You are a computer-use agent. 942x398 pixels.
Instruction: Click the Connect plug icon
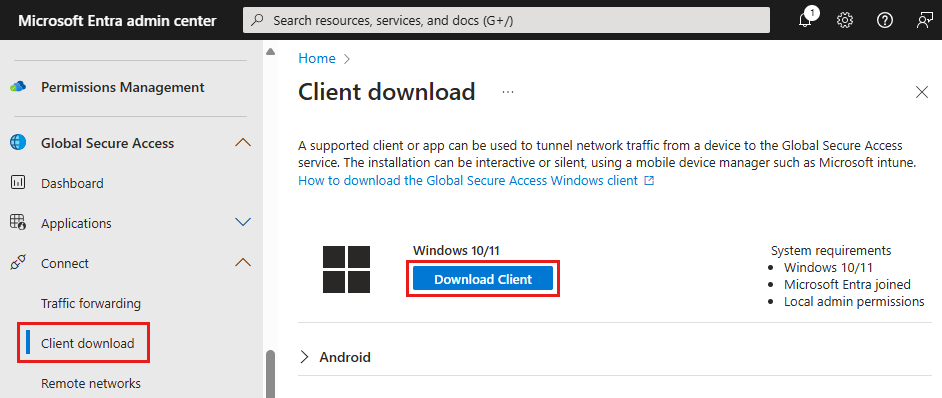coord(18,263)
